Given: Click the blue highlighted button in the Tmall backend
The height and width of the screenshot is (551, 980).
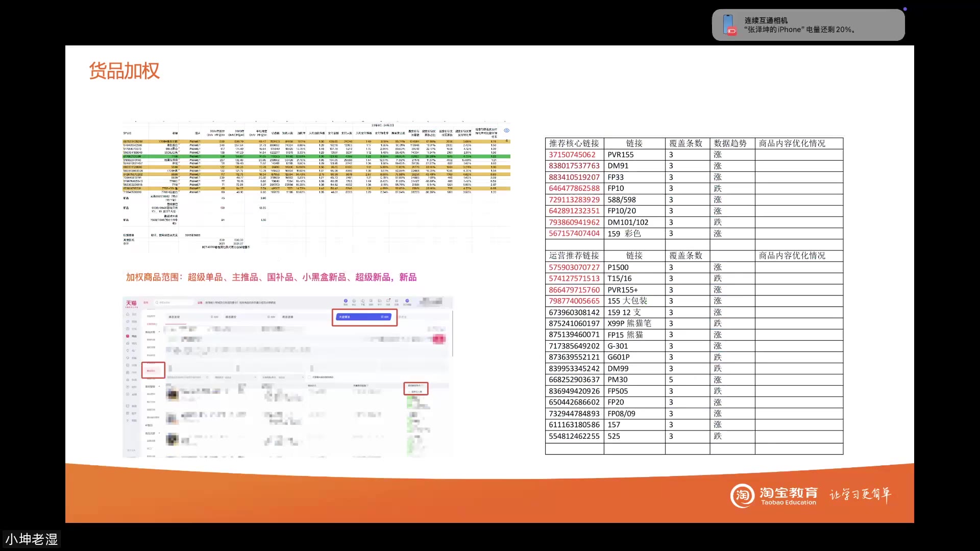Looking at the screenshot, I should point(364,317).
